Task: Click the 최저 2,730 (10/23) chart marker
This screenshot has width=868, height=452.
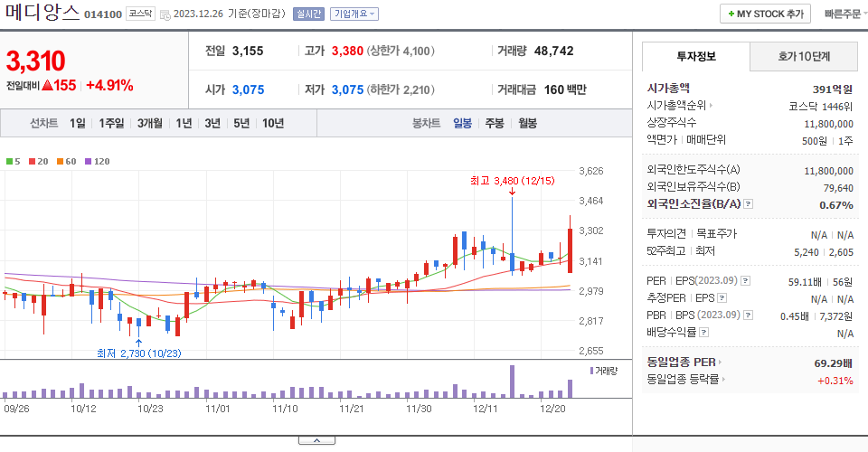Action: coord(139,353)
